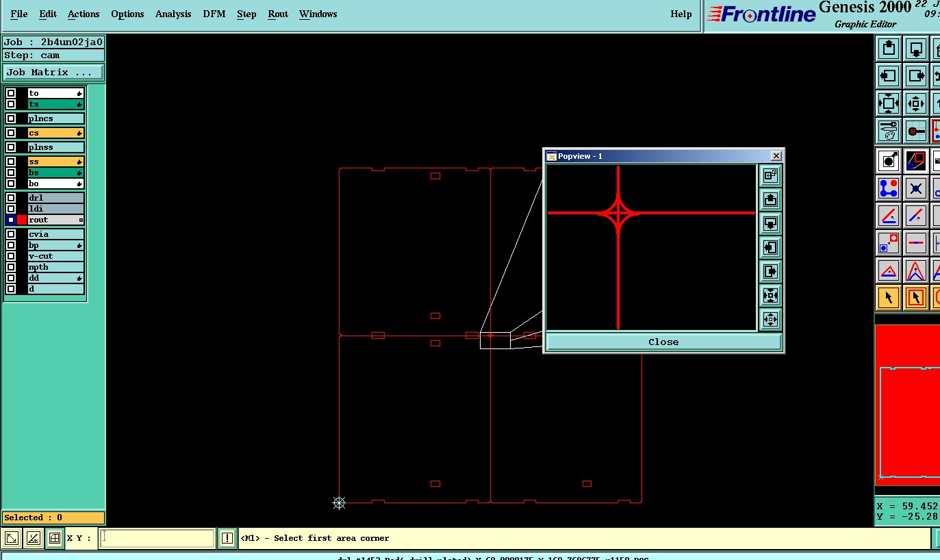The width and height of the screenshot is (940, 560).
Task: Open the Analysis menu
Action: 173,14
